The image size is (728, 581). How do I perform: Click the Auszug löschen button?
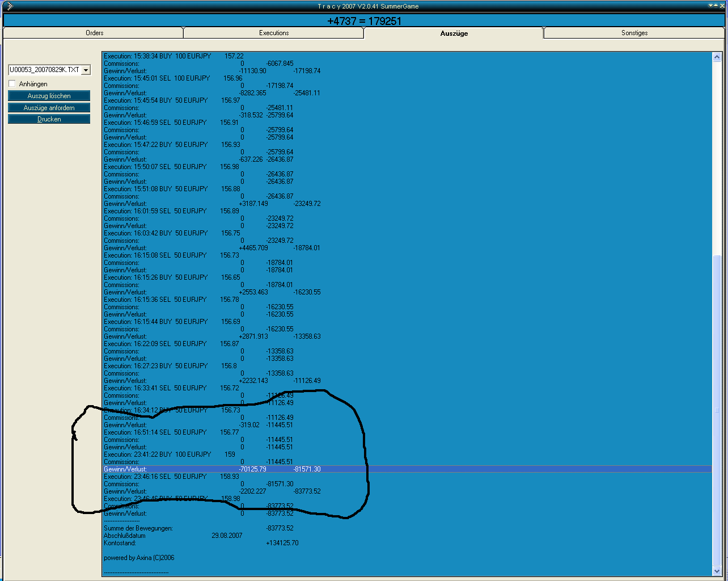[49, 96]
